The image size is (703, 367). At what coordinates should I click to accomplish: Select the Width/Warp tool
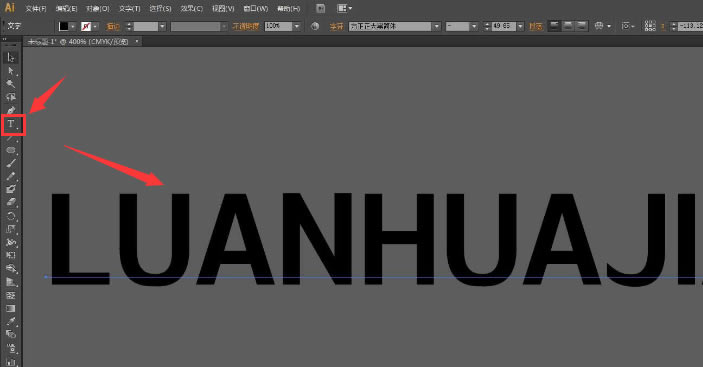[x=11, y=242]
